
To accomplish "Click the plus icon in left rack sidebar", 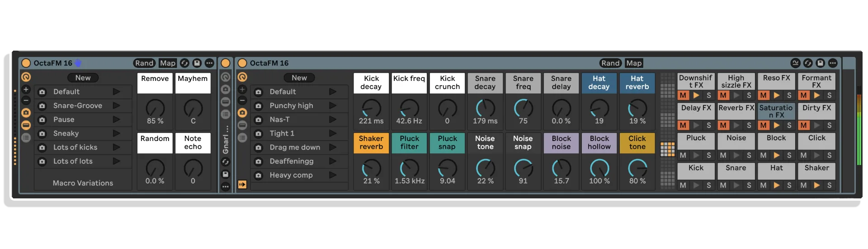I will (26, 89).
